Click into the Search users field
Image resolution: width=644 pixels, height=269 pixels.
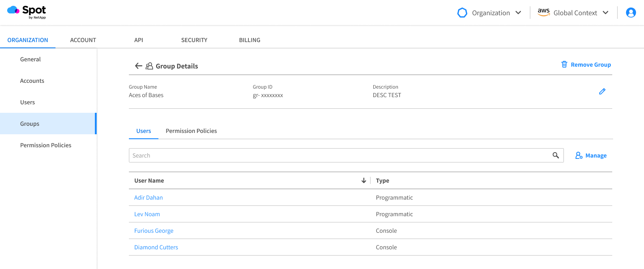340,155
